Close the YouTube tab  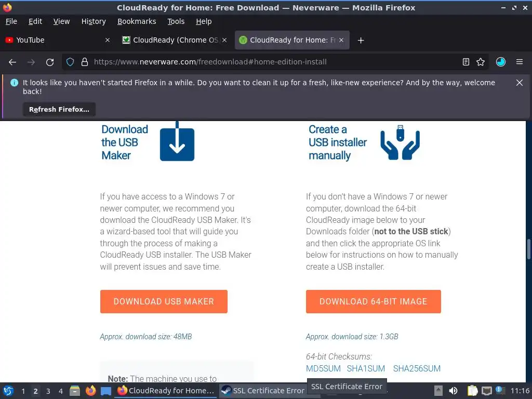(108, 40)
